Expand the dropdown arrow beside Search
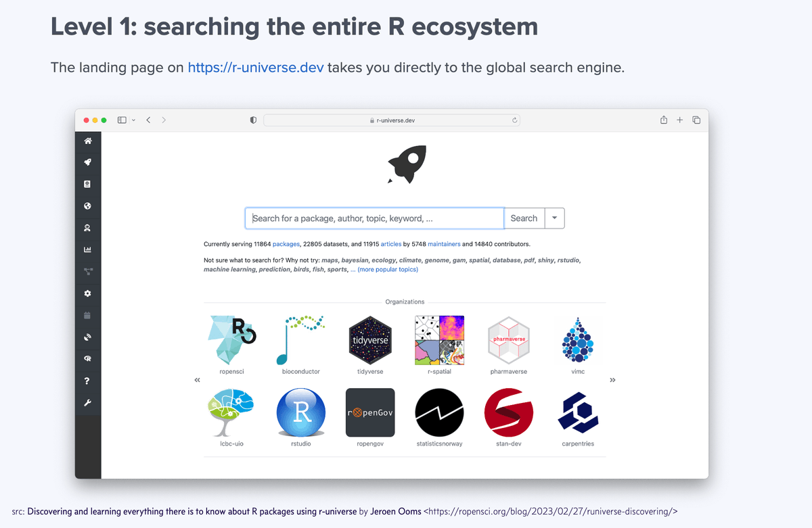Viewport: 812px width, 528px height. [554, 218]
